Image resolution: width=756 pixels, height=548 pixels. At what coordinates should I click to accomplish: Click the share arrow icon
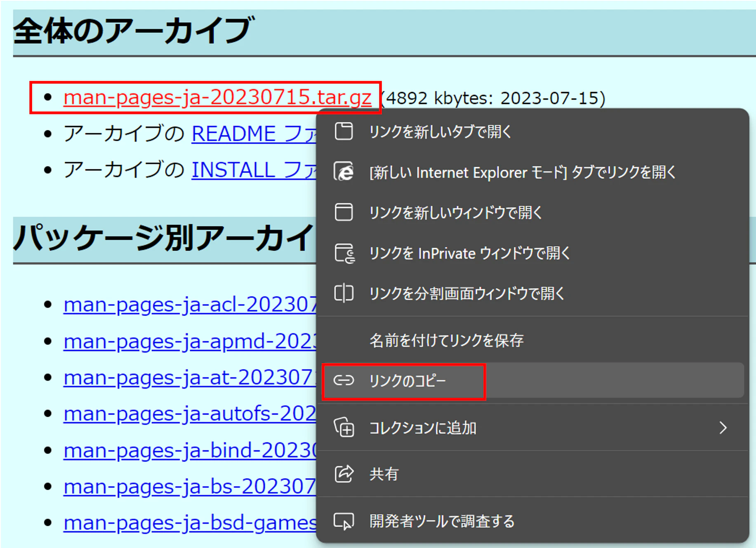(x=344, y=474)
